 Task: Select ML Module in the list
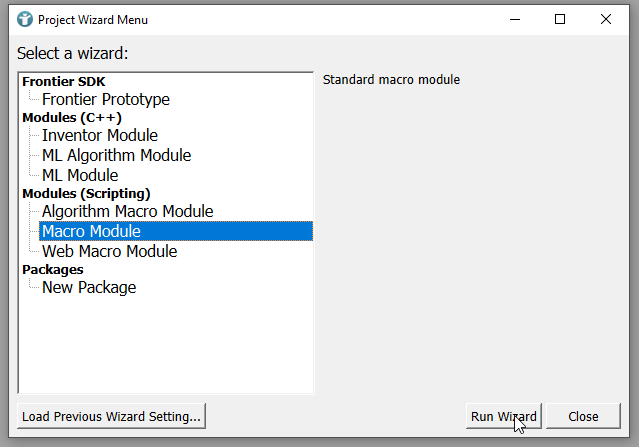pyautogui.click(x=80, y=175)
